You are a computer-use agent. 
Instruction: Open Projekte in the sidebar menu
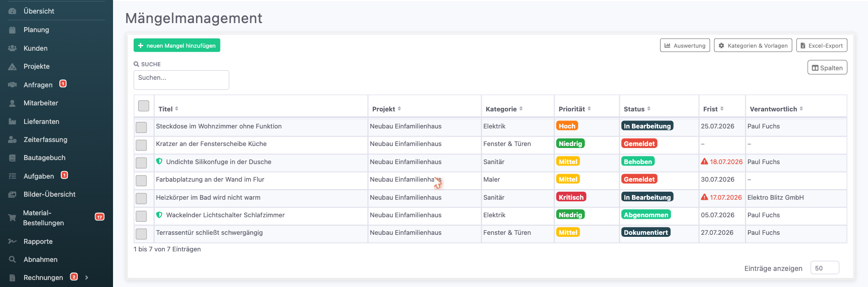[x=37, y=66]
